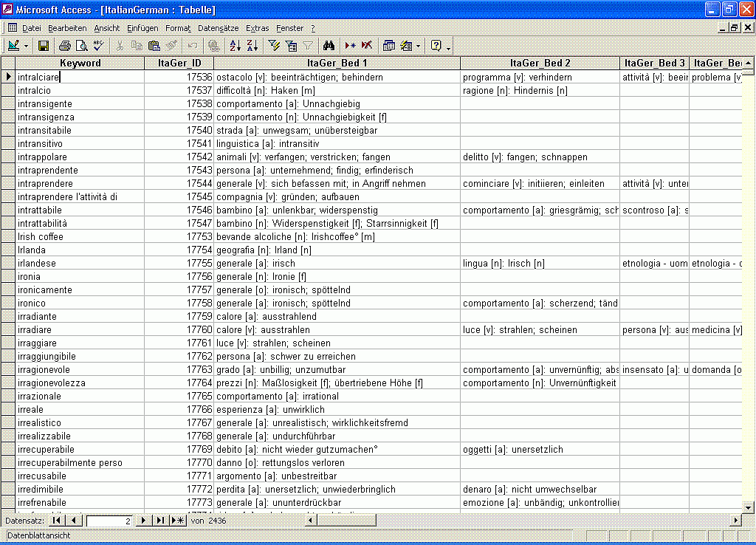This screenshot has height=545, width=756.
Task: Click the scissors Cut icon
Action: tap(120, 46)
